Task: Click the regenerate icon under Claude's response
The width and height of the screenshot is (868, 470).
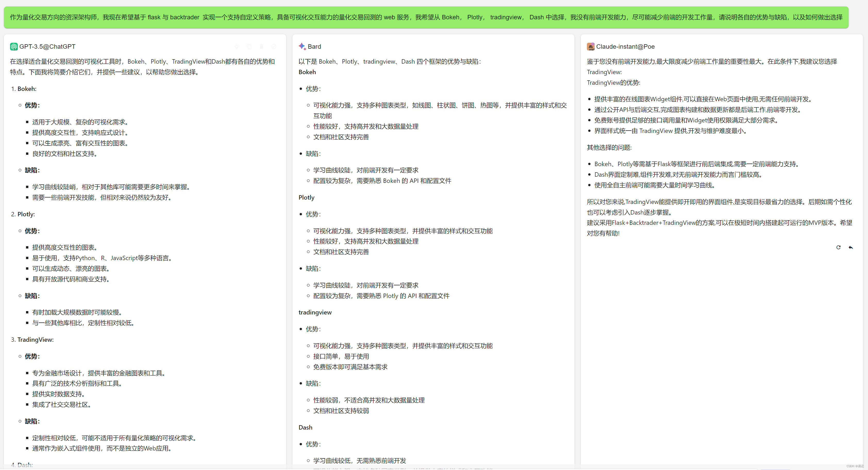Action: 838,247
